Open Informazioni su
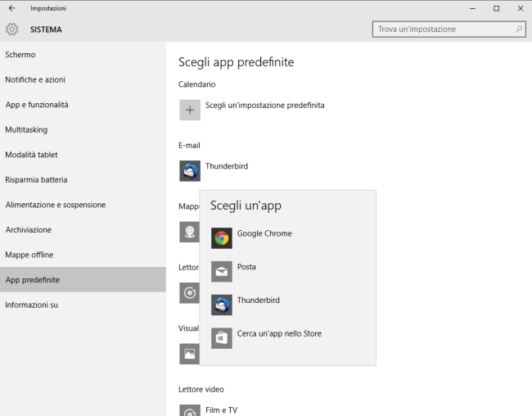Viewport: 532px width, 416px height. coord(83,305)
